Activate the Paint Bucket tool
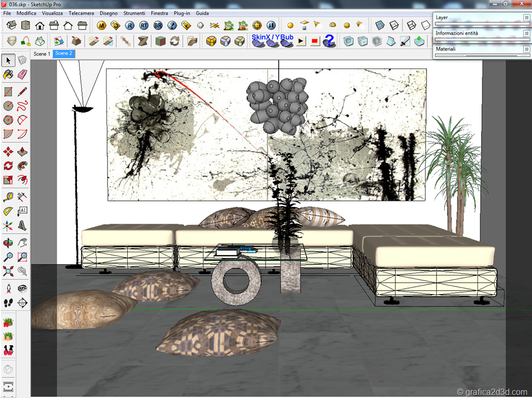This screenshot has width=532, height=398. click(x=8, y=75)
